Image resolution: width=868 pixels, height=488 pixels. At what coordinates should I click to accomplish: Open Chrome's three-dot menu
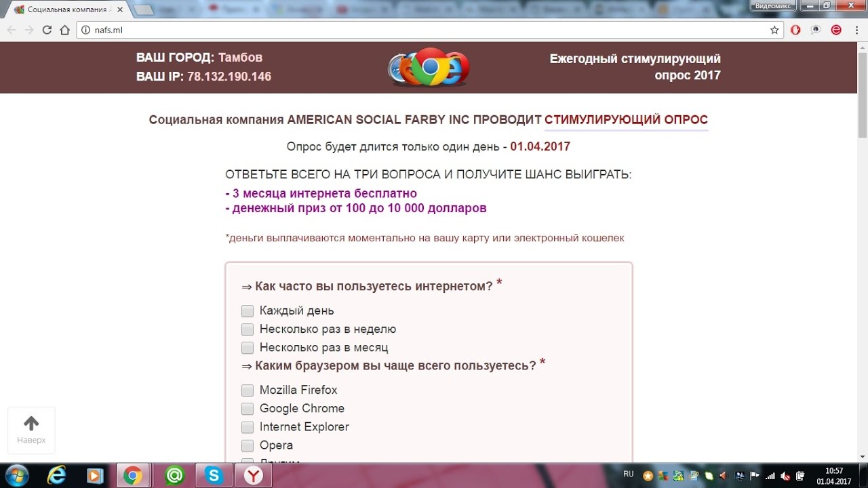tap(856, 30)
